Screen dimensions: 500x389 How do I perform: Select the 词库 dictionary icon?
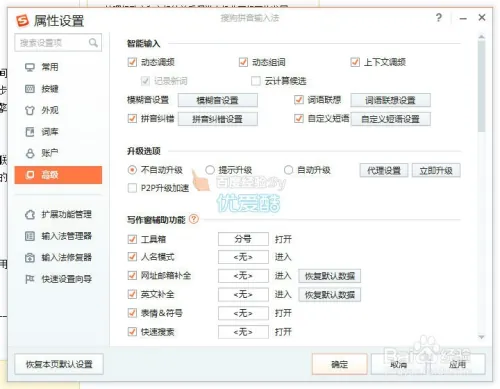pos(30,132)
